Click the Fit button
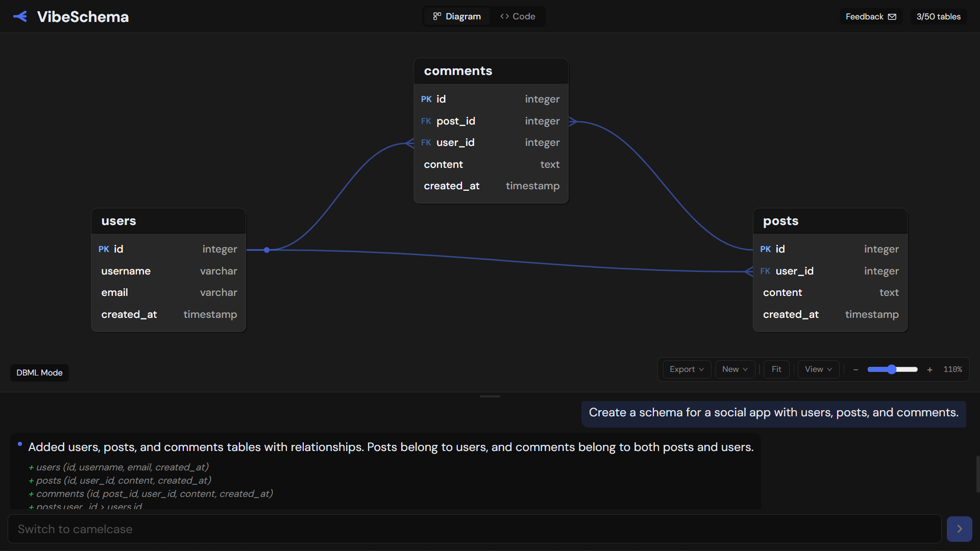 coord(776,369)
